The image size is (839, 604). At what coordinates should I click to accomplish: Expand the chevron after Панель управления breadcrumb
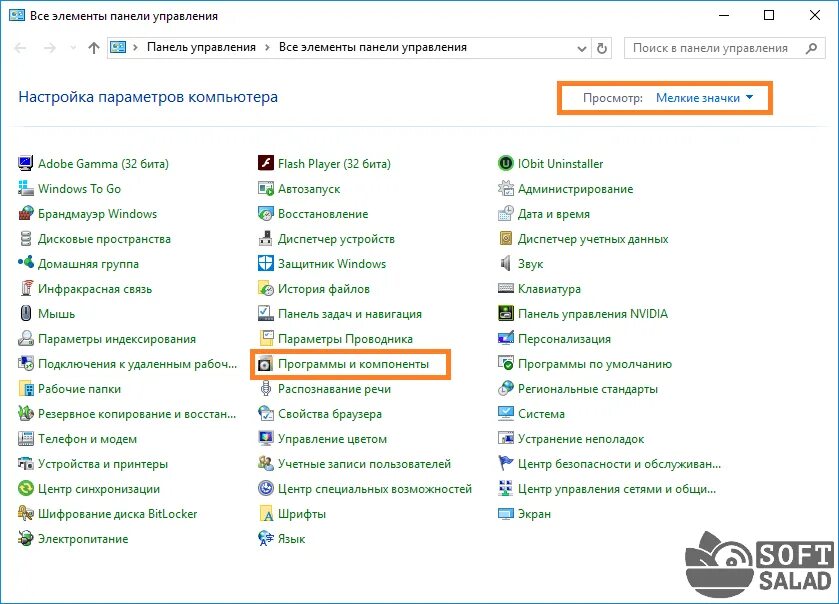267,48
